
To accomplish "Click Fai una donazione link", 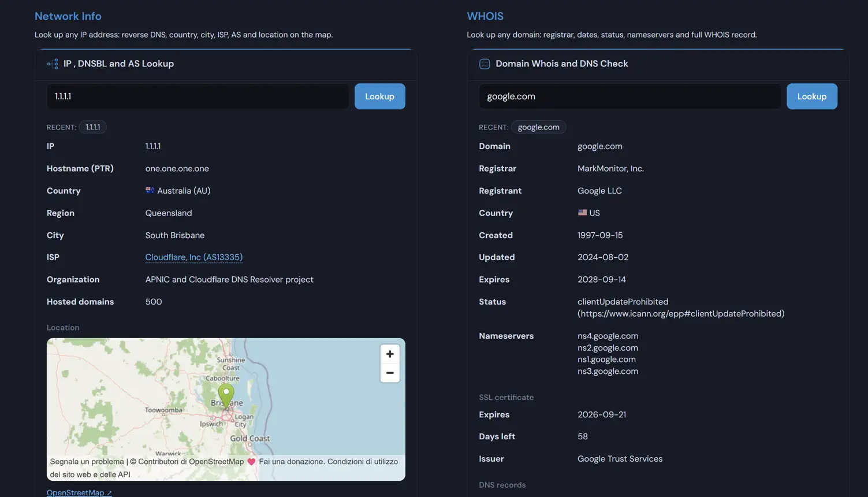I will 292,462.
